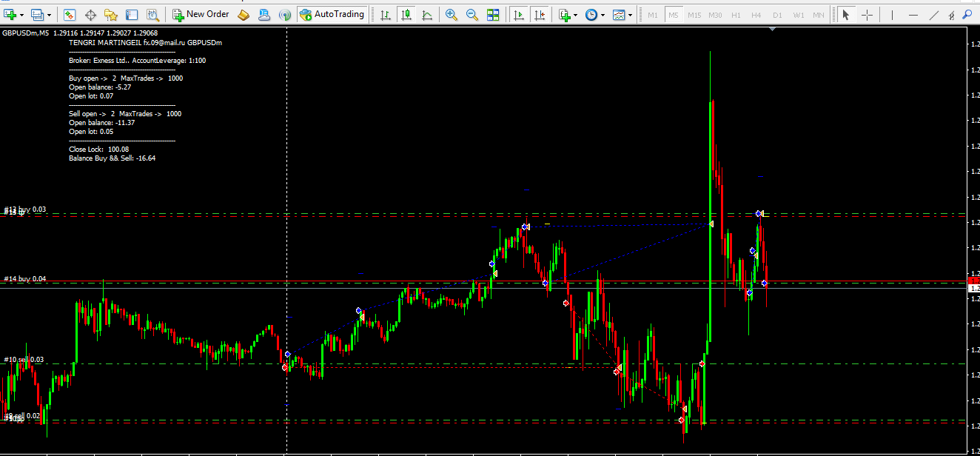Open the MetaEditor book icon

243,14
